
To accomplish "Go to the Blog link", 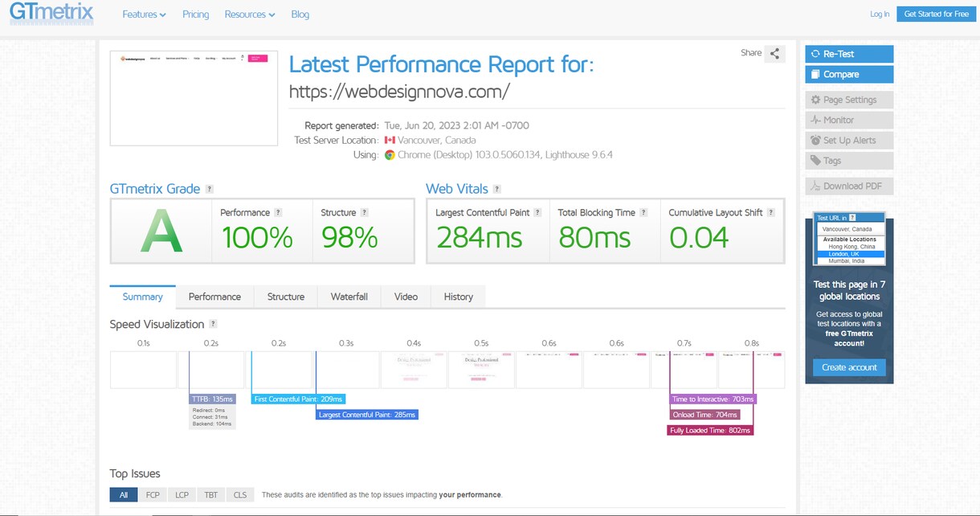I will [300, 14].
